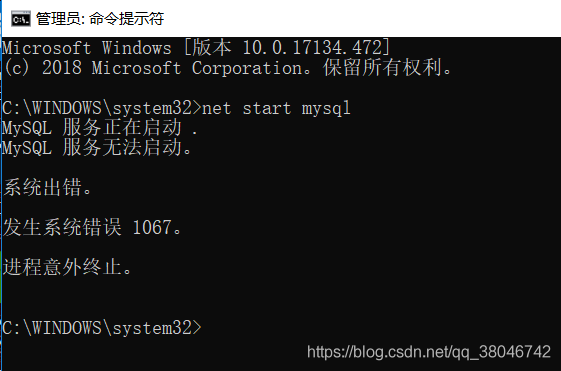The image size is (561, 371).
Task: Click the MySQL 服务正在启动 output line
Action: pos(99,128)
